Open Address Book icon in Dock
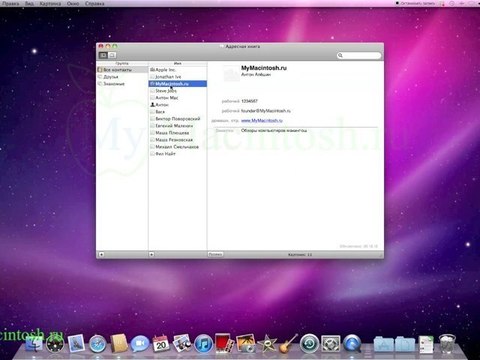The image size is (480, 360). pos(119,344)
